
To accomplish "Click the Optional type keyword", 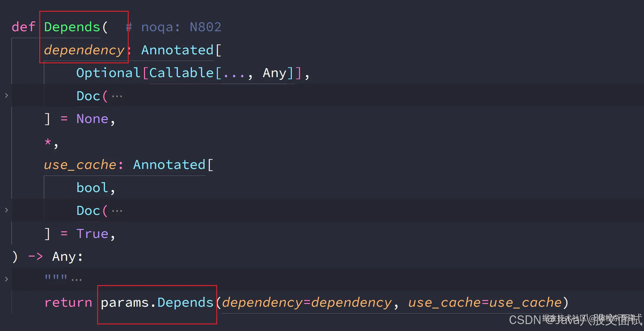I will click(x=108, y=73).
